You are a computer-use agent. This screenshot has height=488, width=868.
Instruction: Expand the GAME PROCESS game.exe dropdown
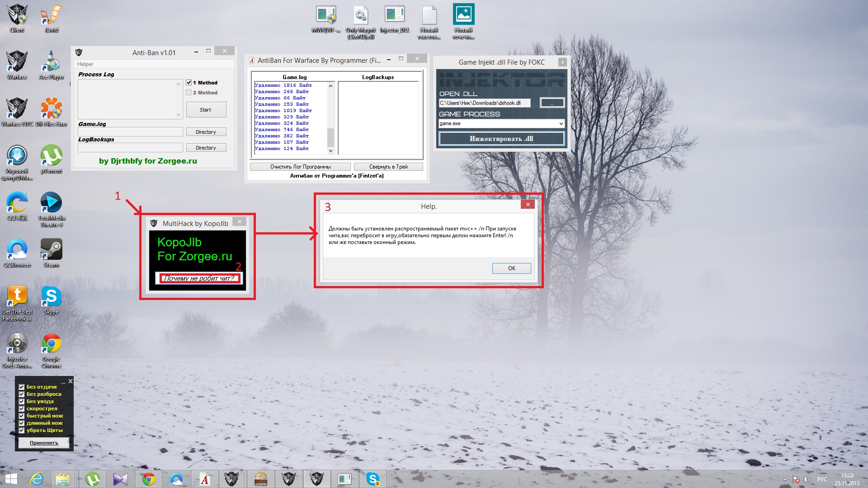click(561, 123)
